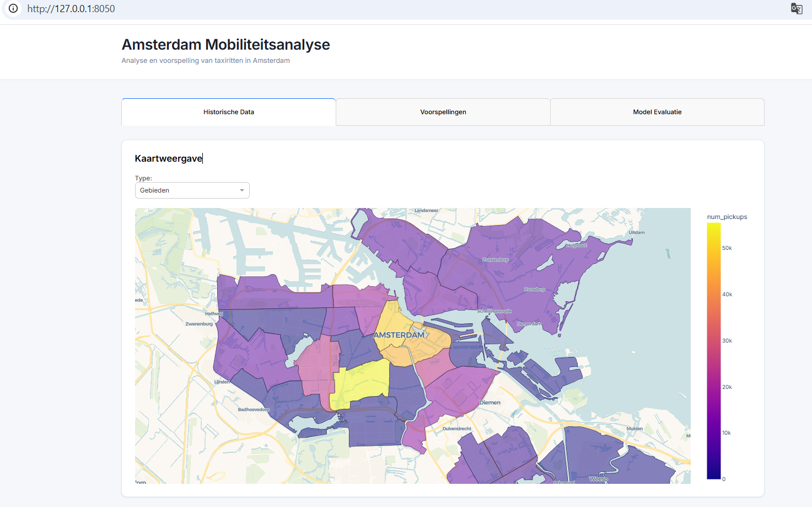Open the Voorspellingen tab
The image size is (812, 507).
coord(443,112)
